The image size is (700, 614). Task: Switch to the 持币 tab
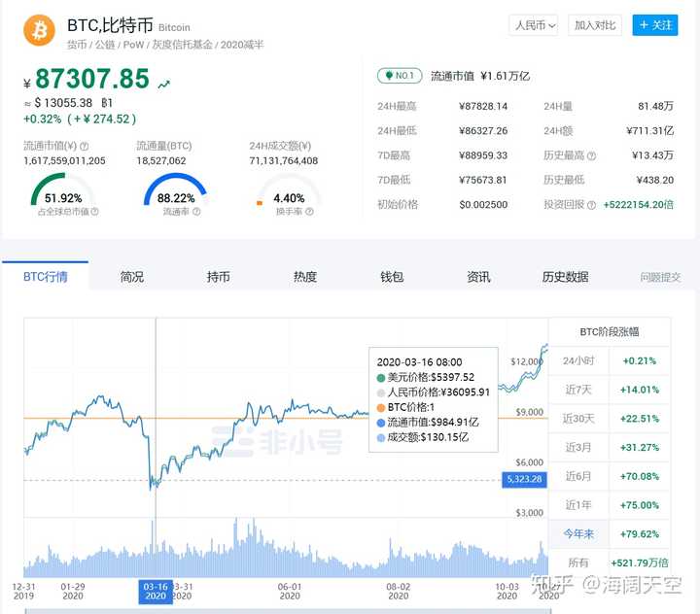(219, 277)
